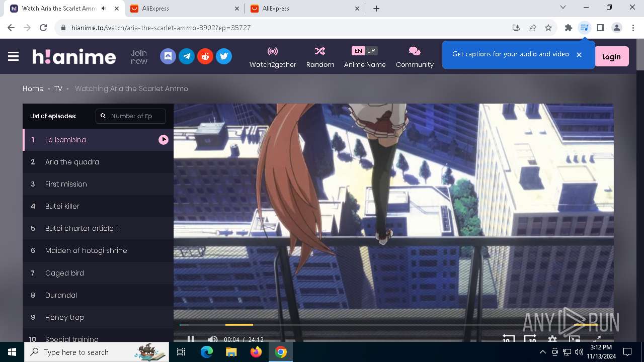644x362 pixels.
Task: Go to Home breadcrumb
Action: 33,88
